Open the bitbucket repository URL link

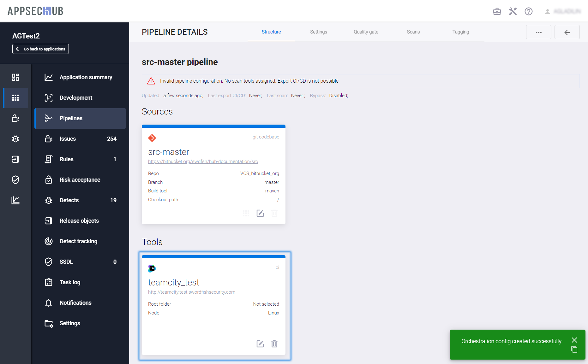point(203,161)
